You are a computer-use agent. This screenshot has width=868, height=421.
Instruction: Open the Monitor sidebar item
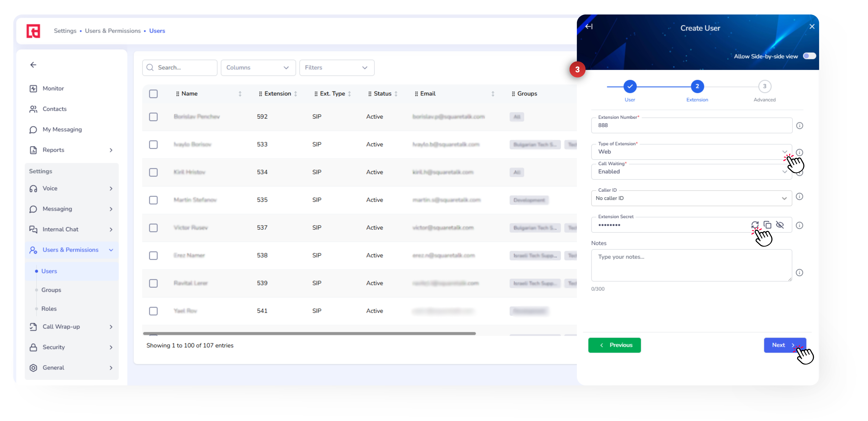click(x=53, y=88)
